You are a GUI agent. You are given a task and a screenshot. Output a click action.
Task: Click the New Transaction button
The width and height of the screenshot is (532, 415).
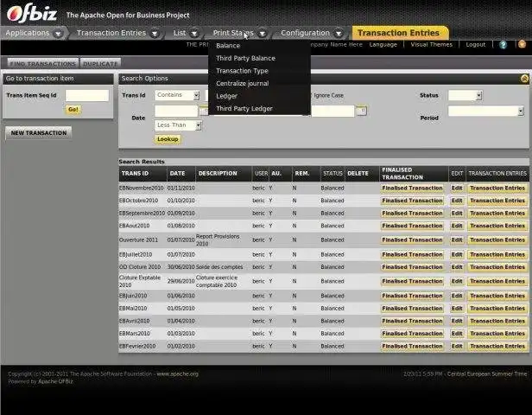pos(39,133)
